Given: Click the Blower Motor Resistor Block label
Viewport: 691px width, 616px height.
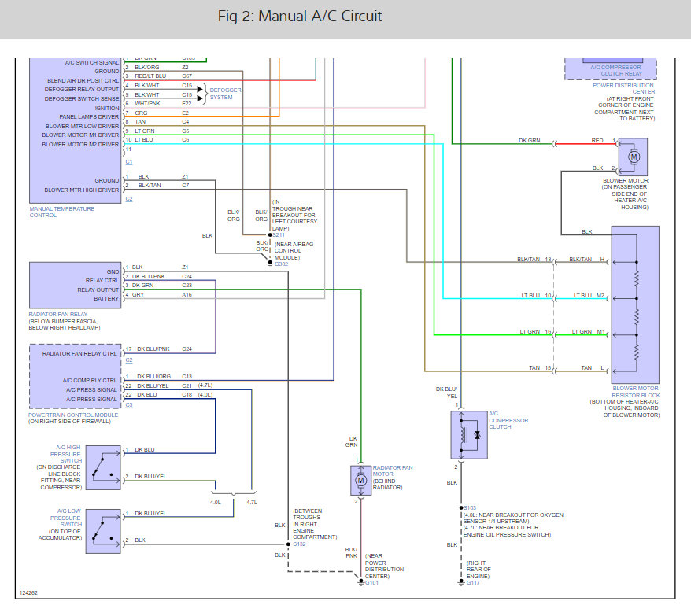Looking at the screenshot, I should pos(635,392).
